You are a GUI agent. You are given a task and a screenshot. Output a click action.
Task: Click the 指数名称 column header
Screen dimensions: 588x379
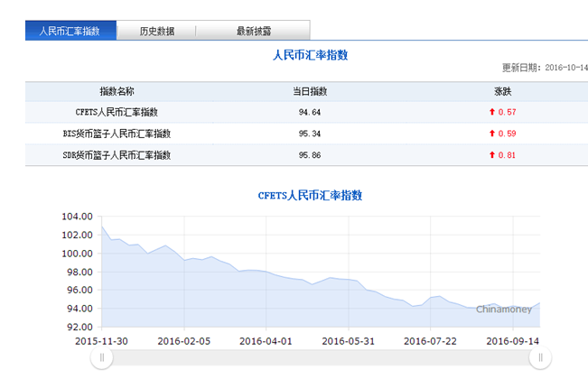(x=117, y=91)
